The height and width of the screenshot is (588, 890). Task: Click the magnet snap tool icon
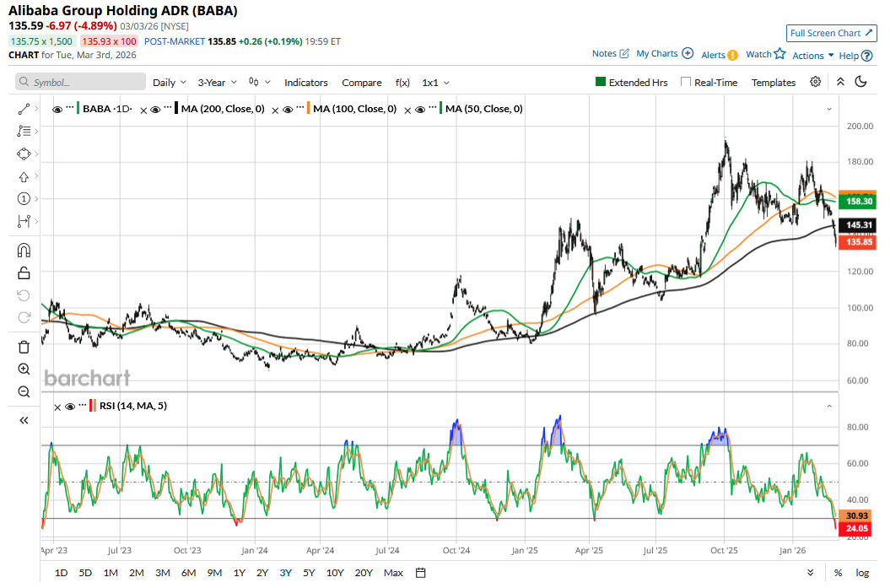pos(24,251)
